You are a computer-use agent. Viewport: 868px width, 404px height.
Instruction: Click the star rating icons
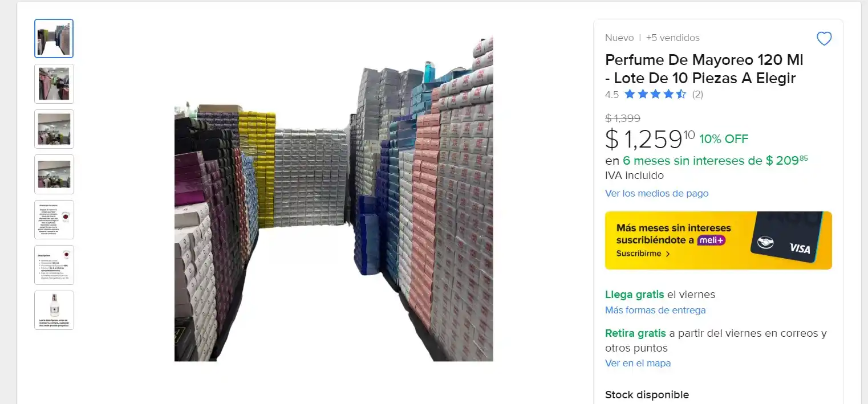655,95
